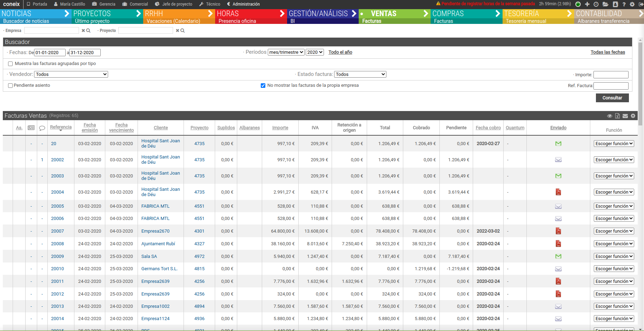Open client Ajuntament Rubí link
The image size is (644, 331).
click(x=158, y=244)
